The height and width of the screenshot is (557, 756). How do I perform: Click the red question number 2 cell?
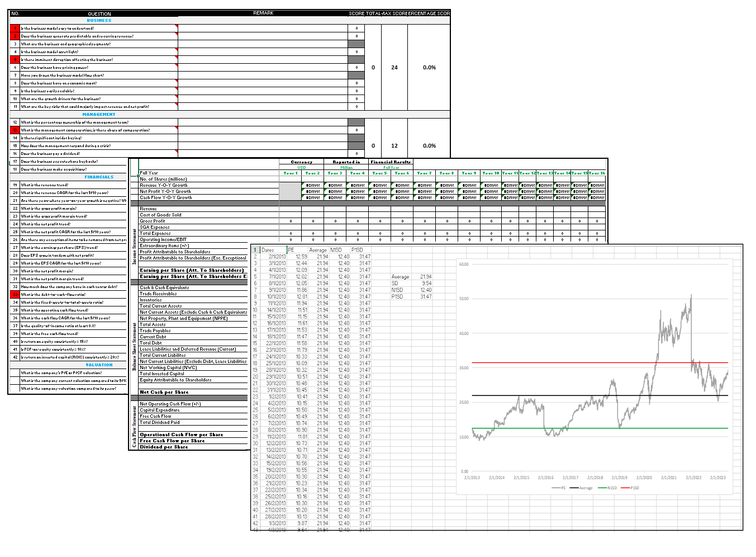click(x=15, y=36)
